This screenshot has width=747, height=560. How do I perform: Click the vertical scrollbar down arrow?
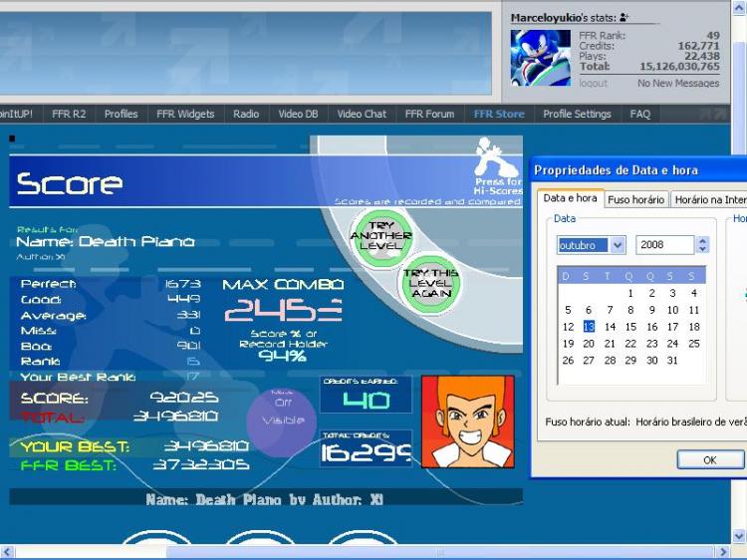[739, 536]
